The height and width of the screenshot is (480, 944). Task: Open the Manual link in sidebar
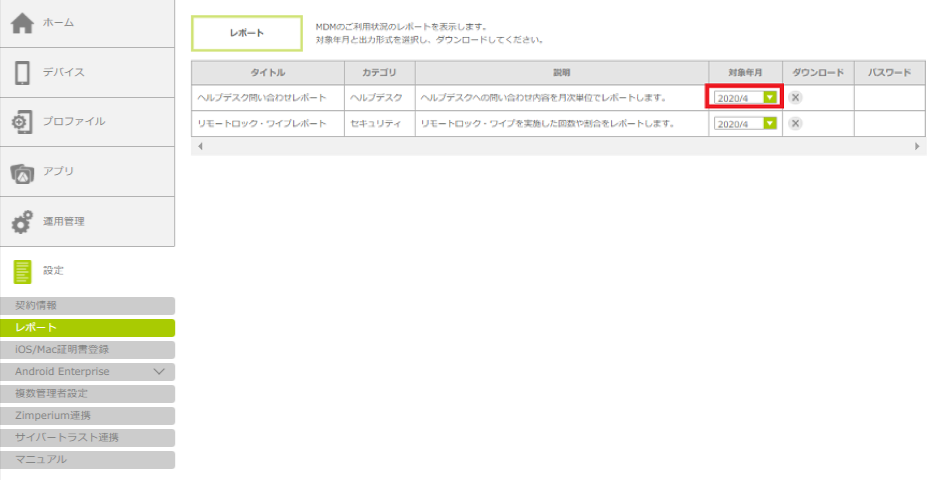[x=87, y=460]
